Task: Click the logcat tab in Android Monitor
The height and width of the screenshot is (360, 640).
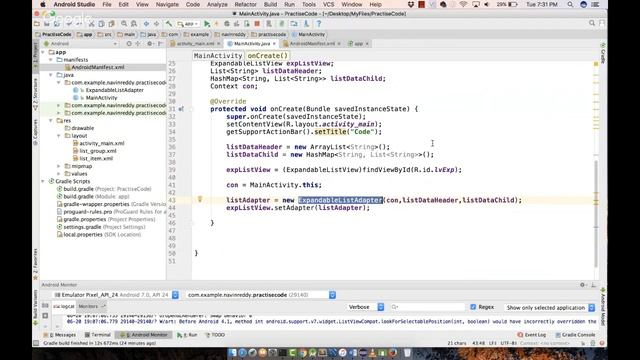Action: [64, 306]
